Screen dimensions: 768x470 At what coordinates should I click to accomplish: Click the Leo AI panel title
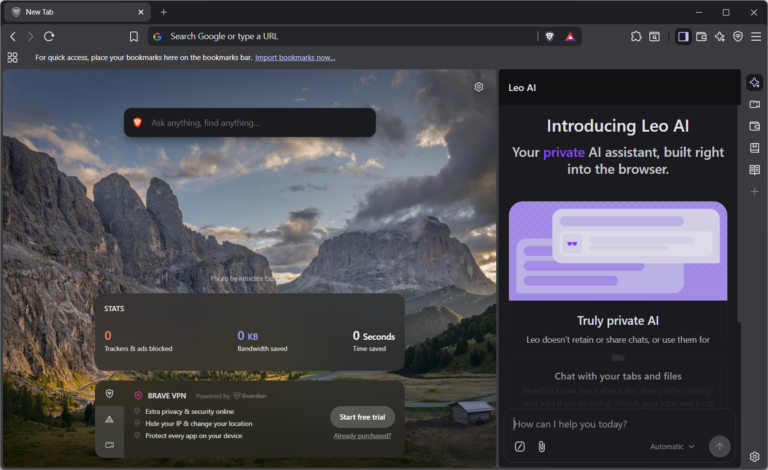tap(522, 88)
